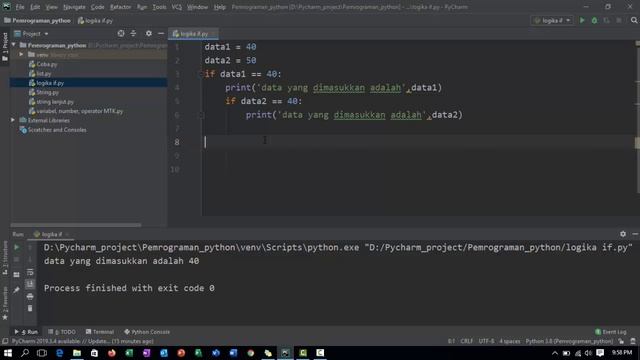Toggle scroll to end in Run console

point(30,284)
